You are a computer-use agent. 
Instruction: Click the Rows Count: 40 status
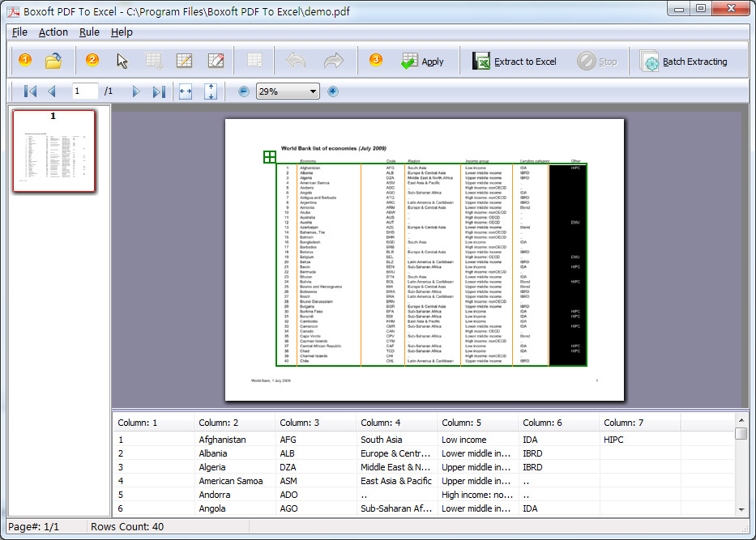(x=127, y=526)
